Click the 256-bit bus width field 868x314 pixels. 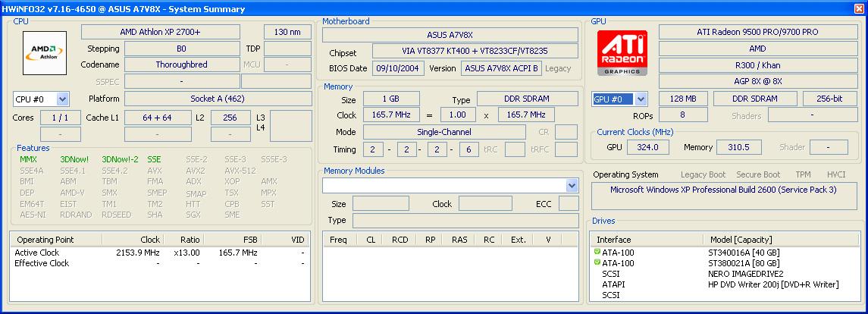pyautogui.click(x=830, y=99)
